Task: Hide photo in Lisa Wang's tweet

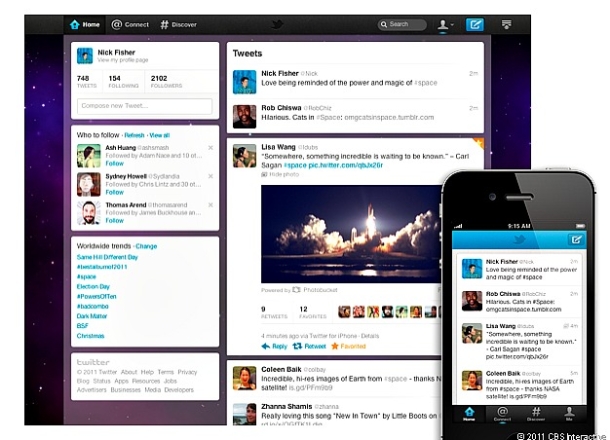Action: click(285, 175)
